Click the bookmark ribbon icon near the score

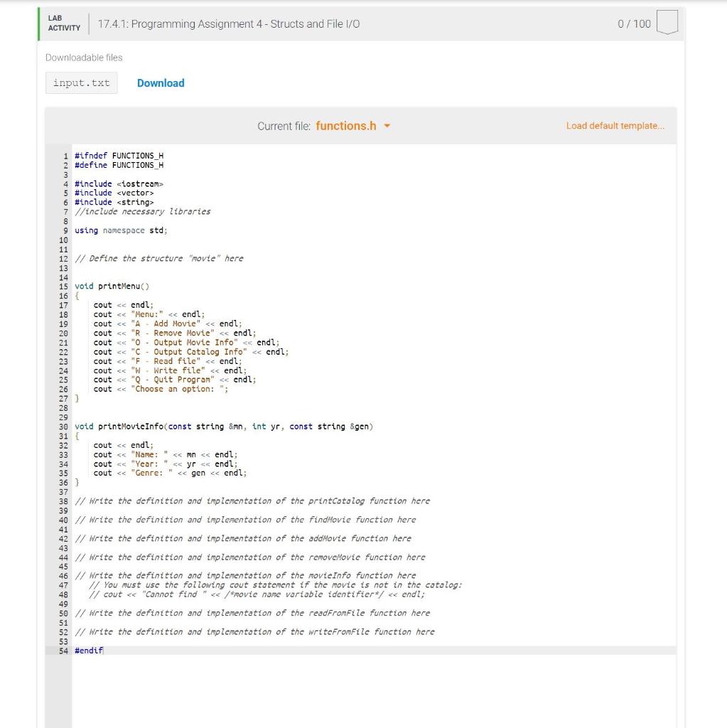(667, 22)
